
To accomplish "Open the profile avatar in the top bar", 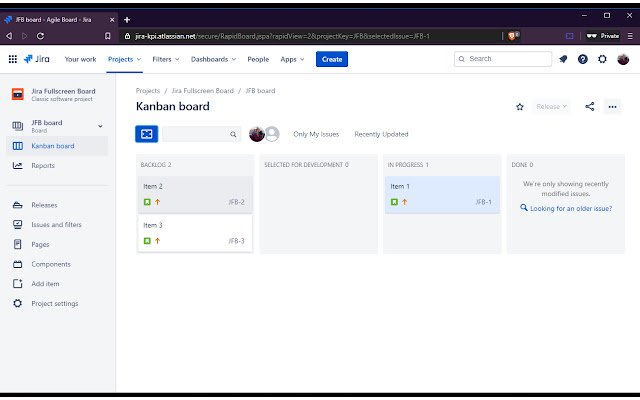I will point(623,59).
